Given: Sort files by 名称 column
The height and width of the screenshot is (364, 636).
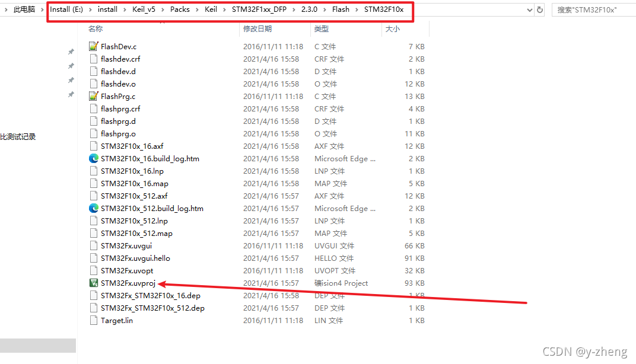Looking at the screenshot, I should [x=96, y=29].
